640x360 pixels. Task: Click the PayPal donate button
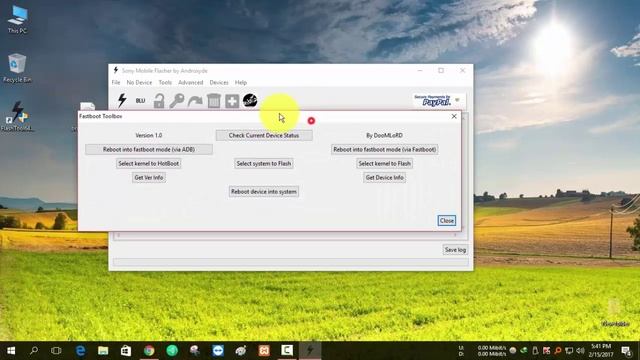coord(438,100)
